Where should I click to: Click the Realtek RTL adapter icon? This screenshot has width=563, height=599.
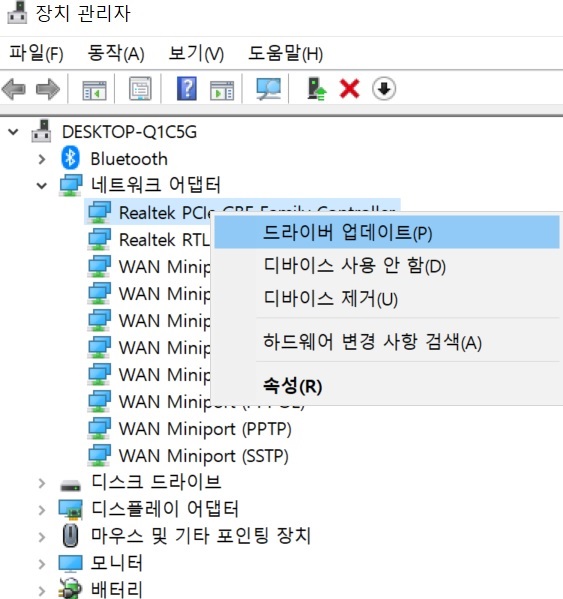[99, 239]
